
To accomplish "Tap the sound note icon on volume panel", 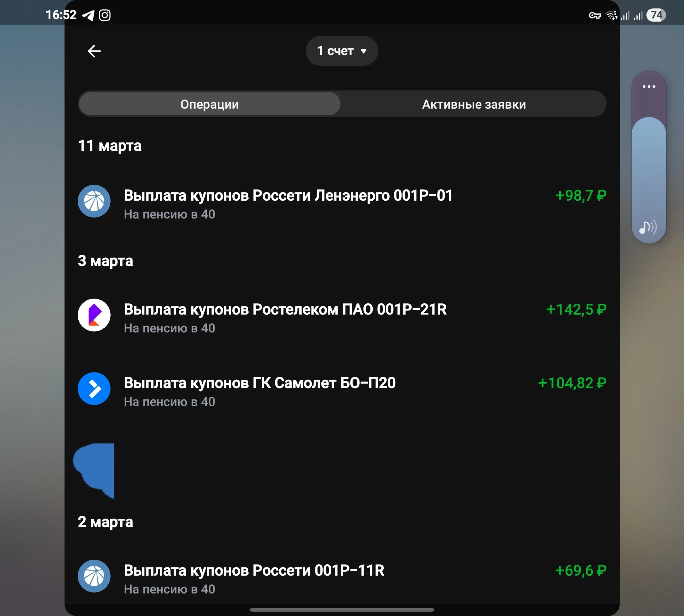I will [x=648, y=227].
